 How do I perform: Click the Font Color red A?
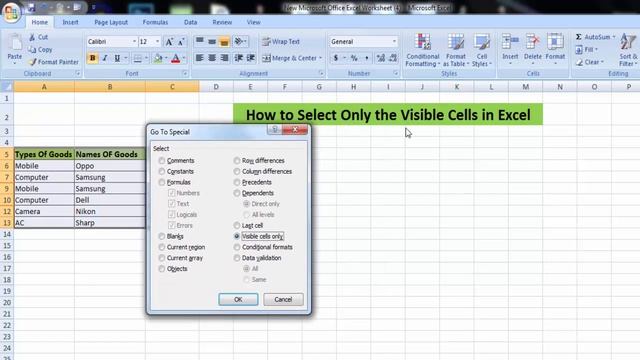(176, 58)
